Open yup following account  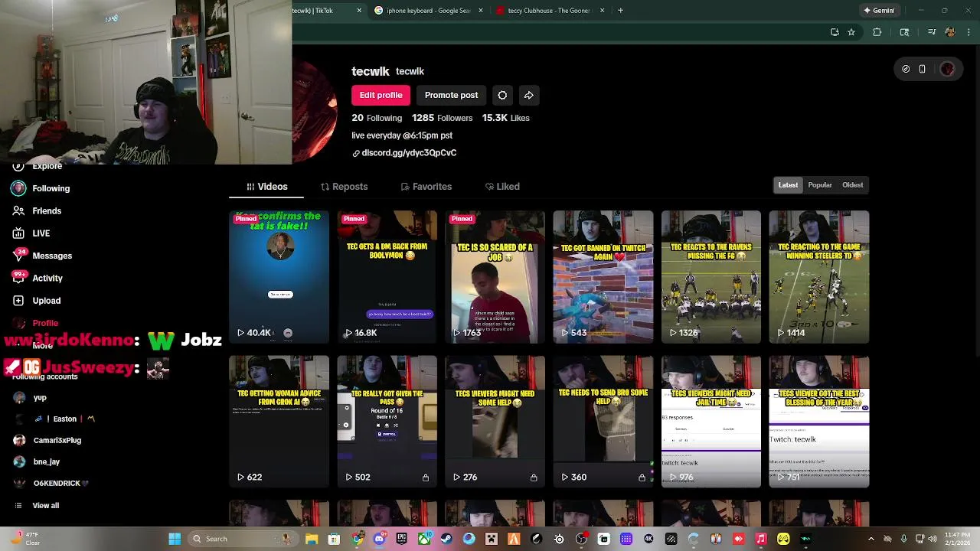[31, 398]
